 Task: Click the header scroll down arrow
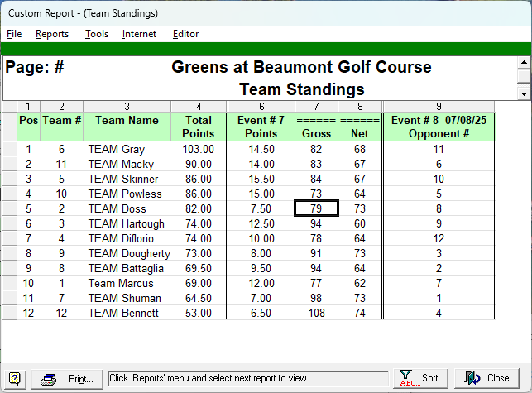[523, 93]
